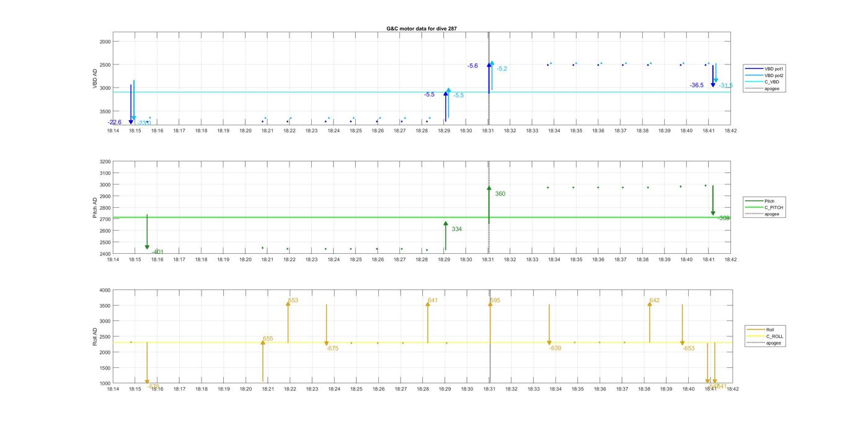Click "18:14" on the VBD time axis

pos(113,131)
